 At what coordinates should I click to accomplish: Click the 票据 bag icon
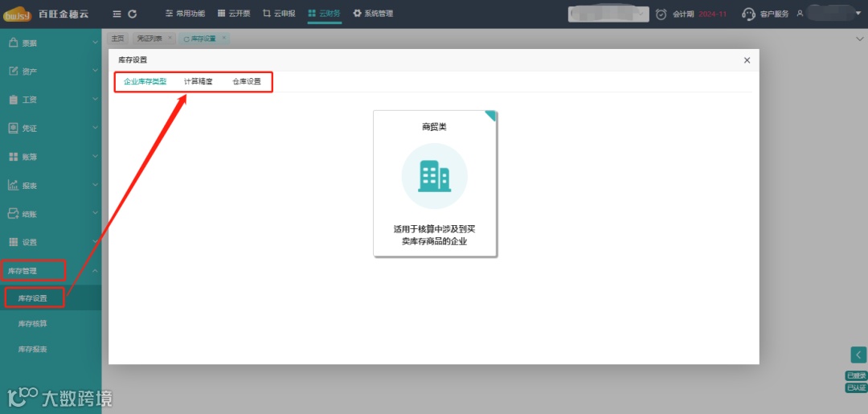(14, 43)
